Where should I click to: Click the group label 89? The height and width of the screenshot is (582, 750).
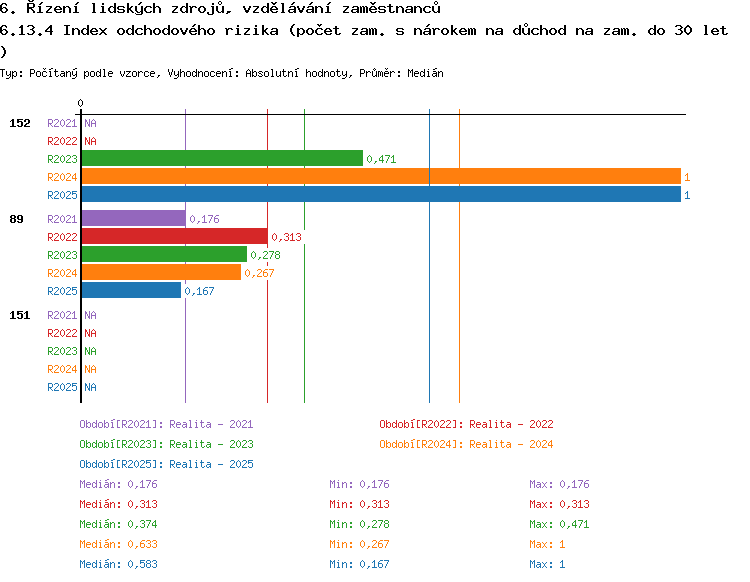point(16,219)
